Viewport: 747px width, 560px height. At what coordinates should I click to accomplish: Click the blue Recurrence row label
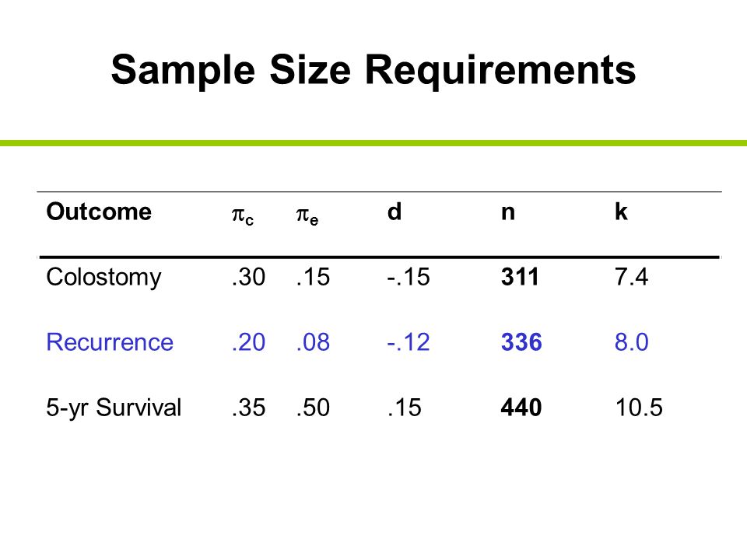tap(110, 342)
